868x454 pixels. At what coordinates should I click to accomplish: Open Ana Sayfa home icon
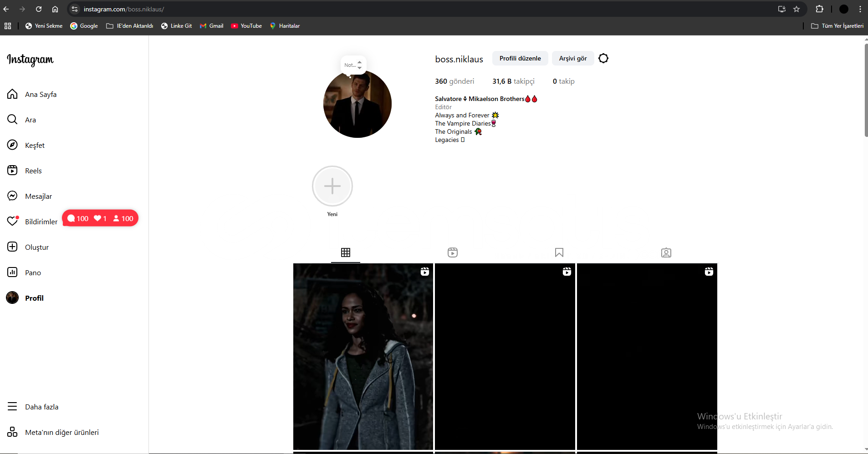(x=12, y=94)
